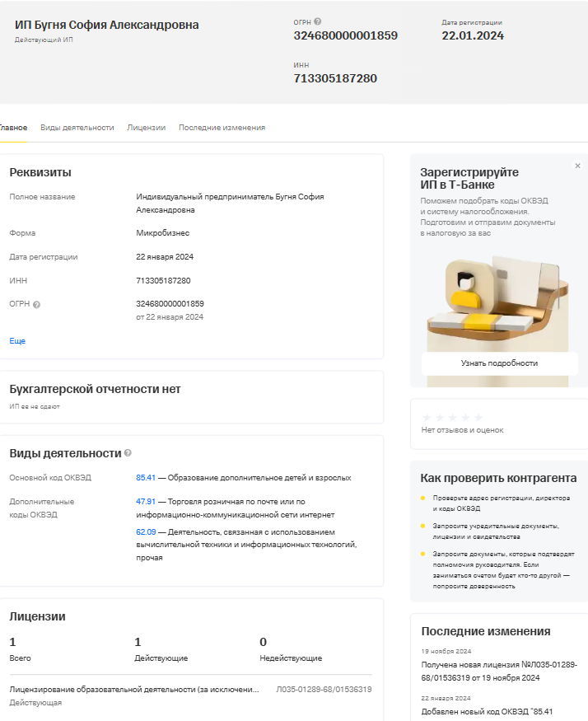The height and width of the screenshot is (721, 588).
Task: Open the Лицензии tab
Action: (146, 128)
